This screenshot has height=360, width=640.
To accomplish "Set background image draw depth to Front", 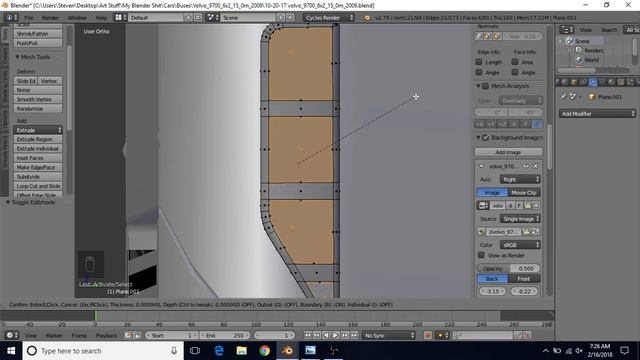I will click(x=524, y=279).
